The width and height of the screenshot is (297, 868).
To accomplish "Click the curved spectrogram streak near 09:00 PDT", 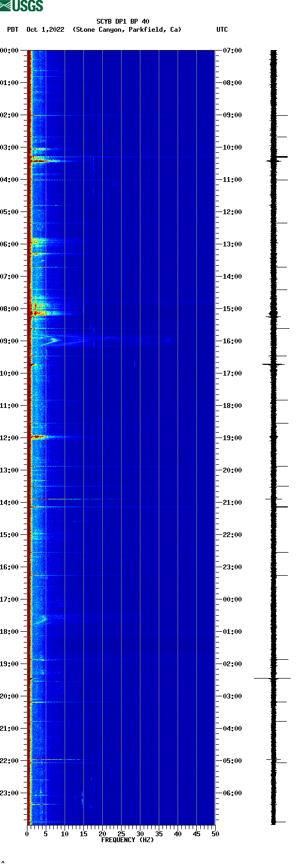I will pyautogui.click(x=51, y=340).
